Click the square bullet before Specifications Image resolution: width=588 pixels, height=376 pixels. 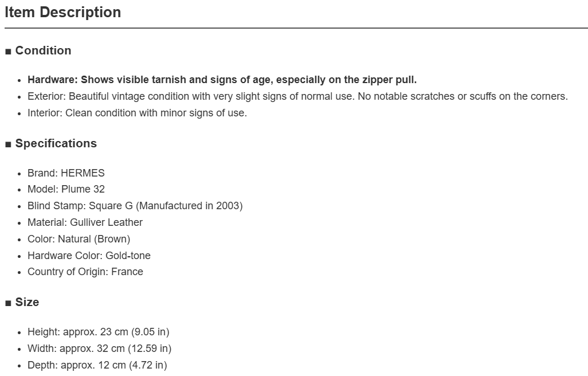click(x=8, y=144)
